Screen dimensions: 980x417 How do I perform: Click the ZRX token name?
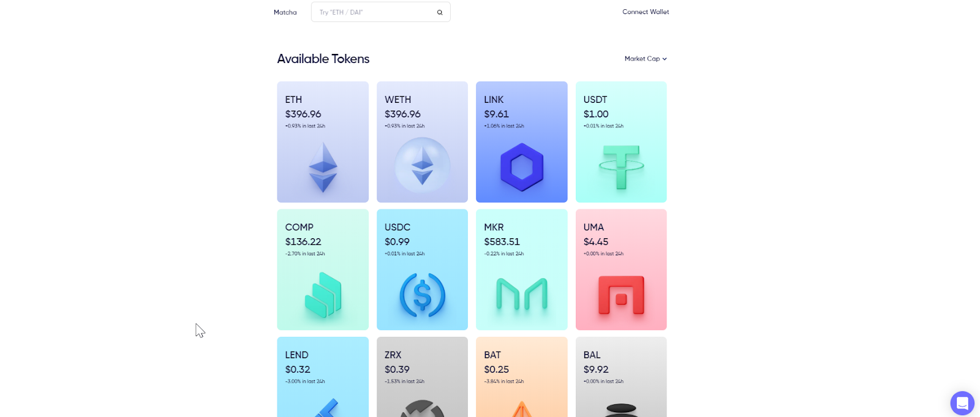tap(393, 355)
